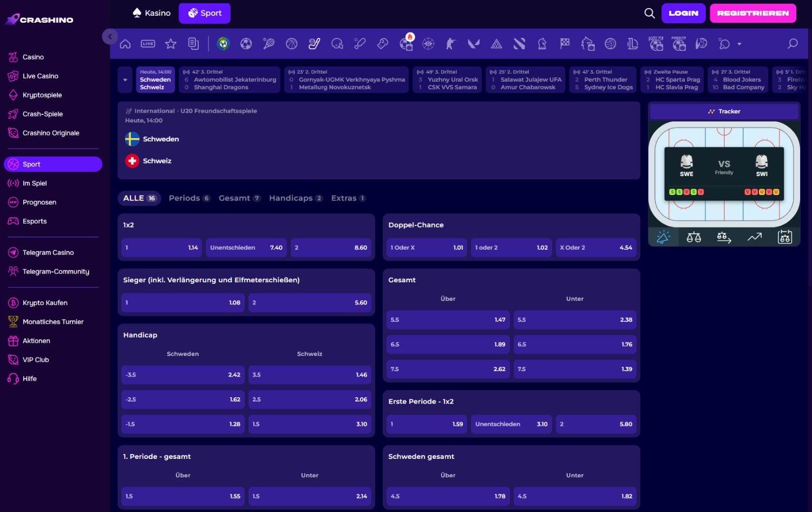
Task: Select the chess knight sport icon
Action: [x=542, y=44]
